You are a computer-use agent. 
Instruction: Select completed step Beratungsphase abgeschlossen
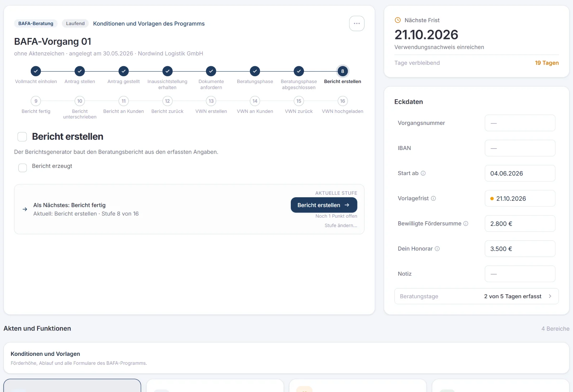pyautogui.click(x=299, y=71)
